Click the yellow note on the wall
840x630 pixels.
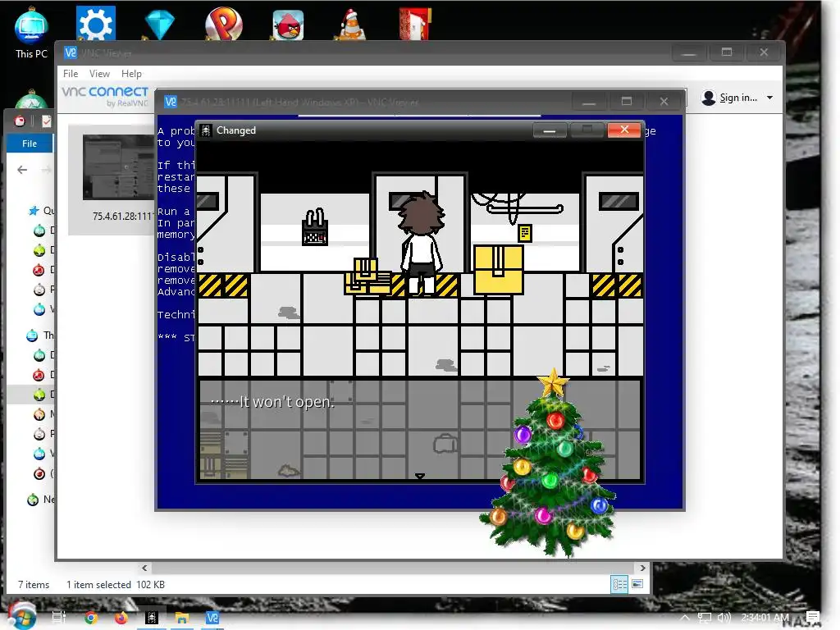coord(525,233)
